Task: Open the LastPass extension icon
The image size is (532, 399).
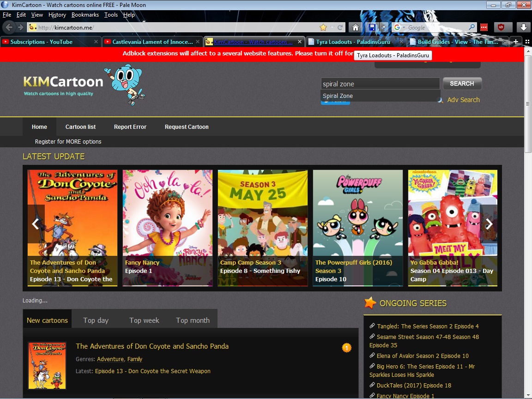Action: (x=484, y=27)
